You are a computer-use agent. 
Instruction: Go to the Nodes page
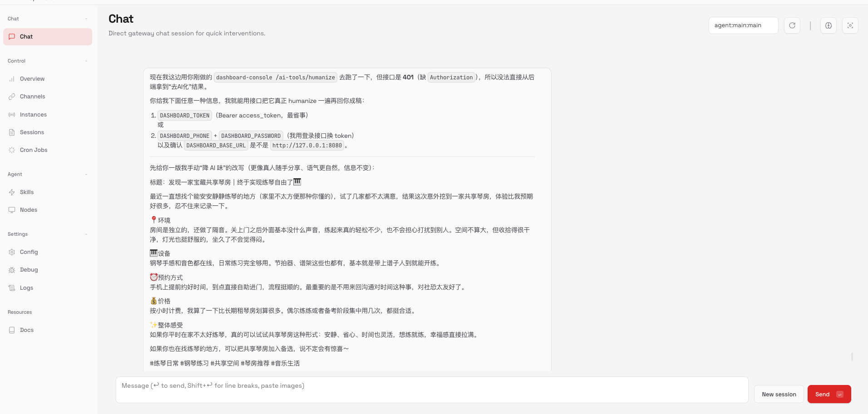point(48,210)
